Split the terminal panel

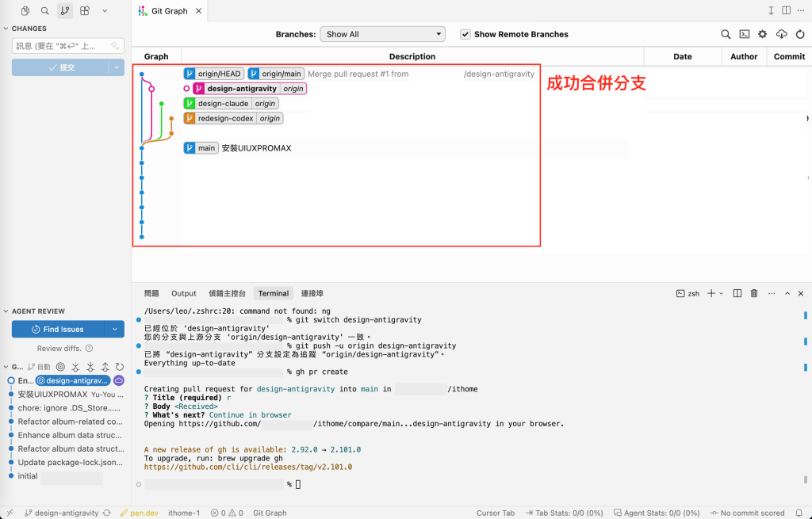pyautogui.click(x=737, y=293)
